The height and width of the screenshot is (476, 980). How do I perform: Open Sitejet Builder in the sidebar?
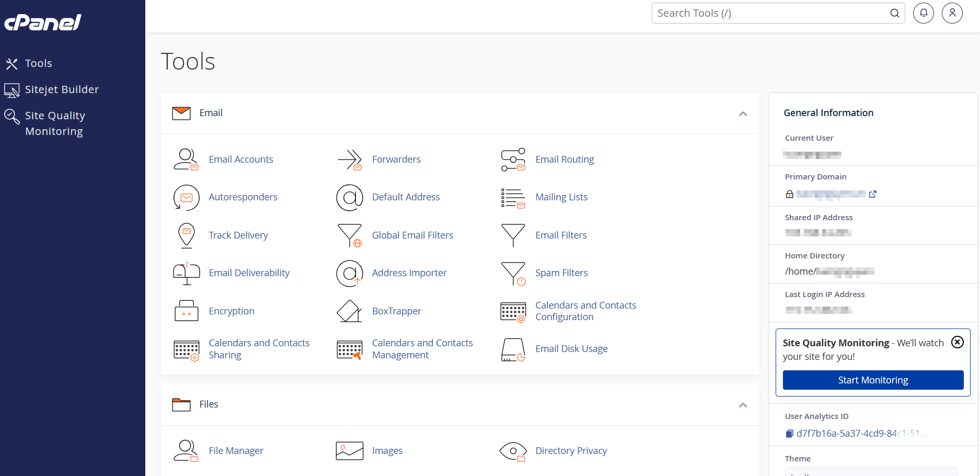coord(52,89)
